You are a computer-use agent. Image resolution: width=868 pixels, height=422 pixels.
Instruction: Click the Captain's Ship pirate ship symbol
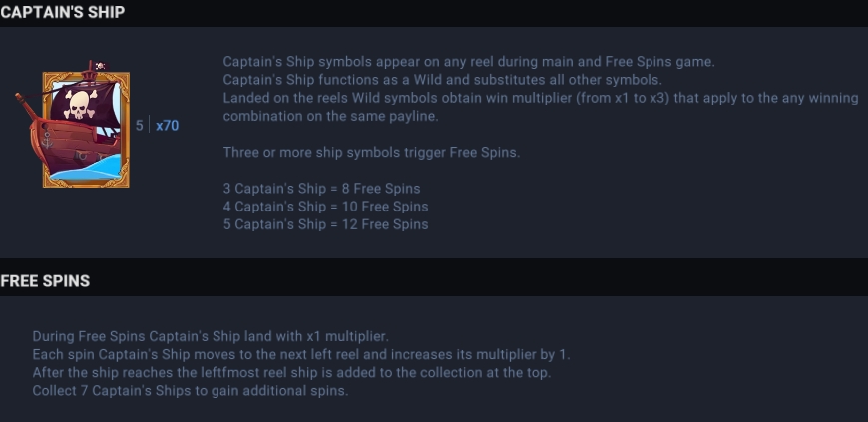pyautogui.click(x=73, y=124)
